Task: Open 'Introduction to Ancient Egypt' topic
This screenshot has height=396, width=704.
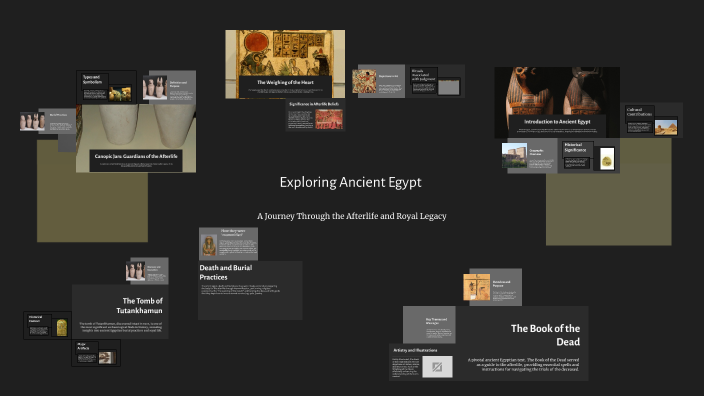Action: 557,102
